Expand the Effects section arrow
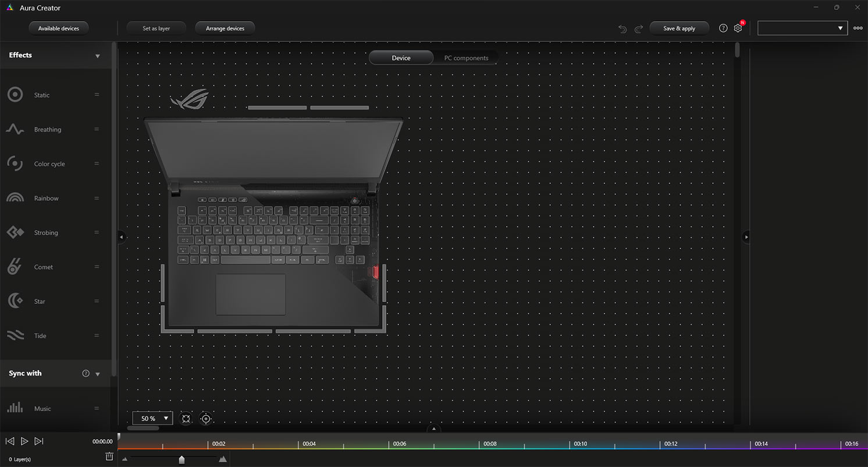Image resolution: width=868 pixels, height=467 pixels. point(97,56)
